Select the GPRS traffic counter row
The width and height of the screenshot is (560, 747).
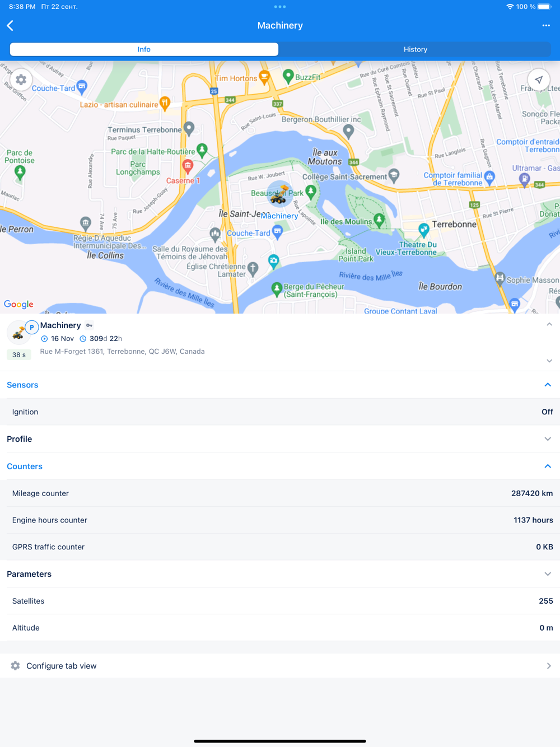[x=280, y=547]
